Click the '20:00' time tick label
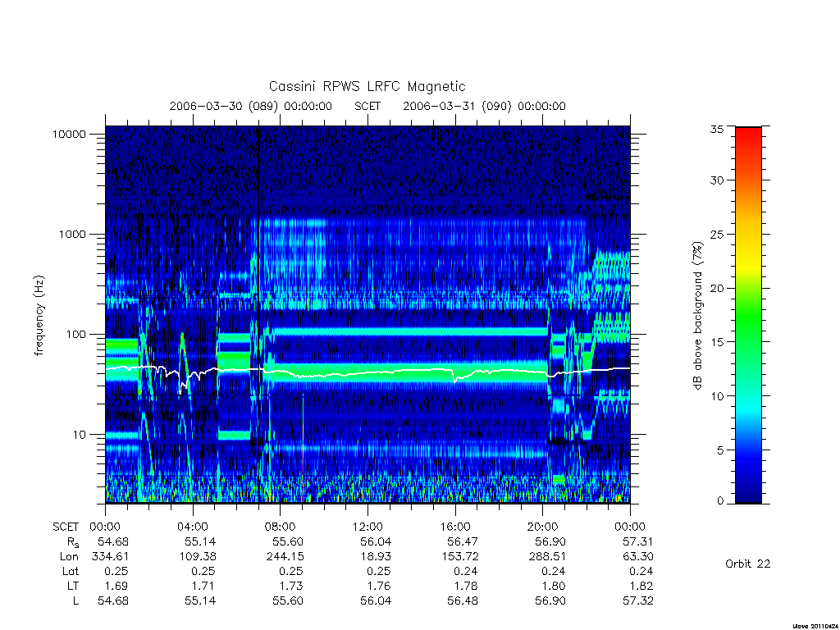Screen dimensions: 840x630 click(543, 527)
